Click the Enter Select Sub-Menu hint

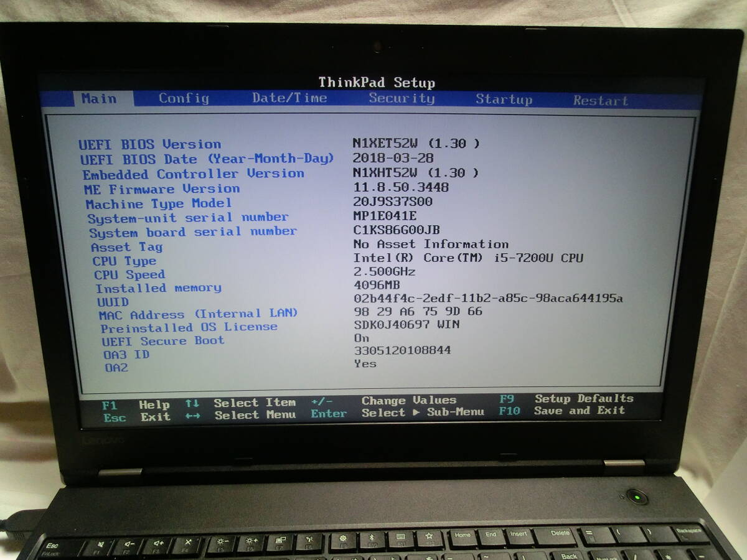(x=398, y=413)
